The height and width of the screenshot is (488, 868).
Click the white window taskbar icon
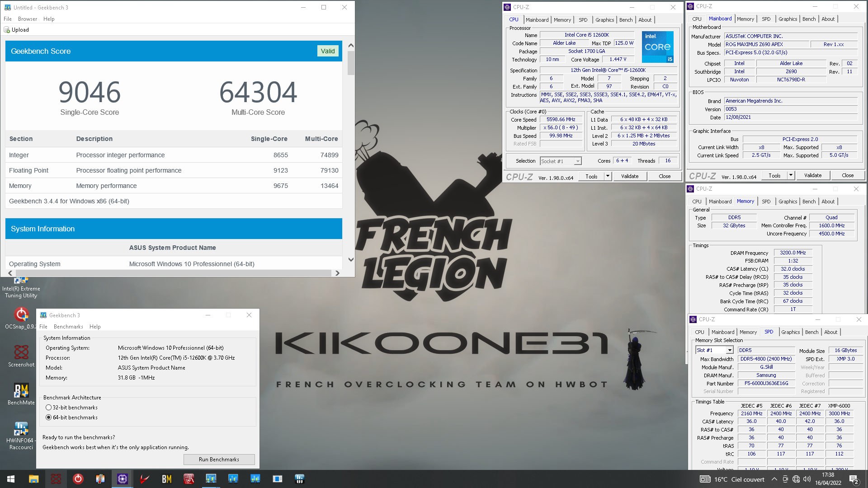[x=277, y=479]
